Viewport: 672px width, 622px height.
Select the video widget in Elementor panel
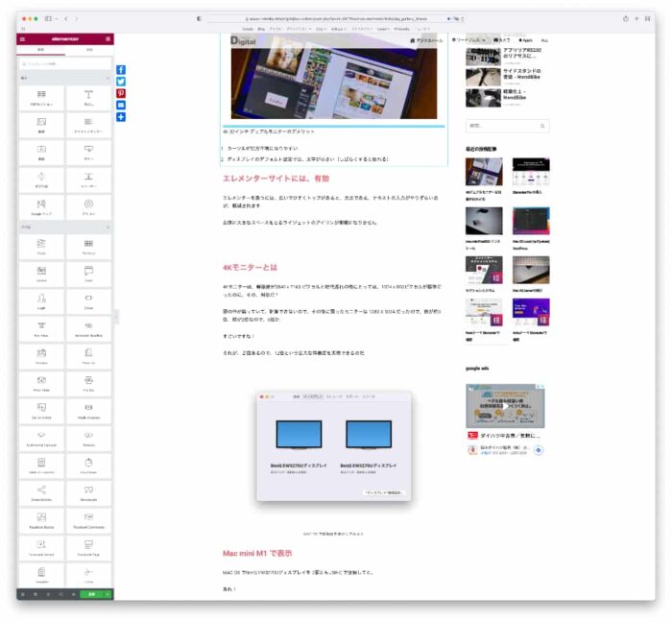[41, 153]
